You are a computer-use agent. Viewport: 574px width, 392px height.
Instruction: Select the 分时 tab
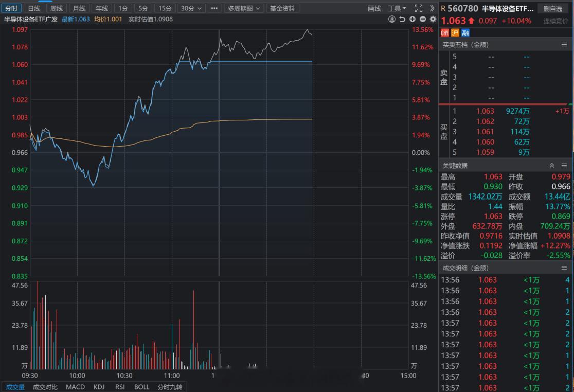tap(11, 8)
